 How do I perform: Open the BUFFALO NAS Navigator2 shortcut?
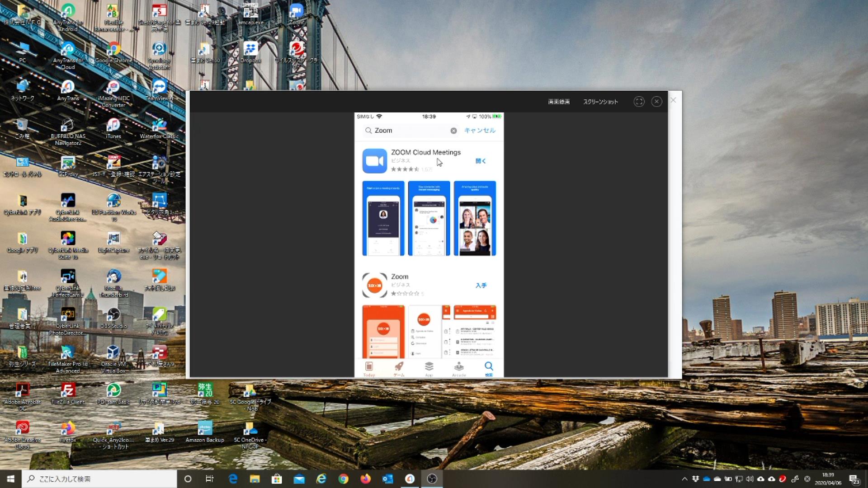68,131
